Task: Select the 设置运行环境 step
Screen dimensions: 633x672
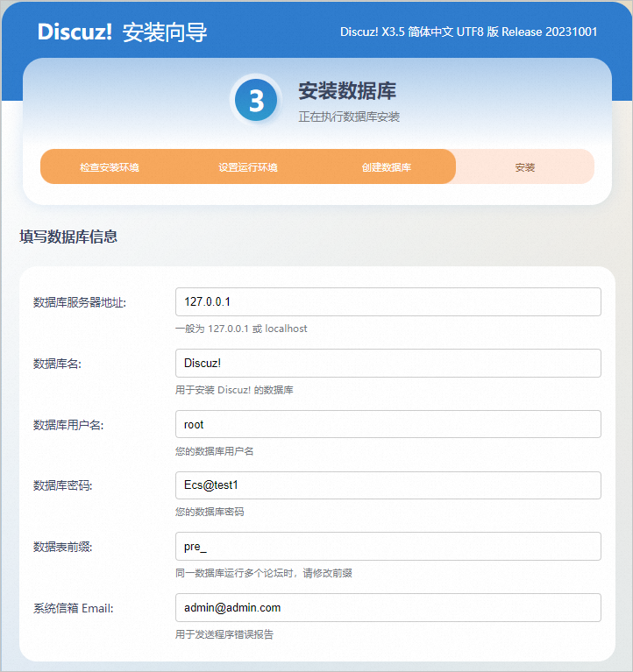Action: 248,166
